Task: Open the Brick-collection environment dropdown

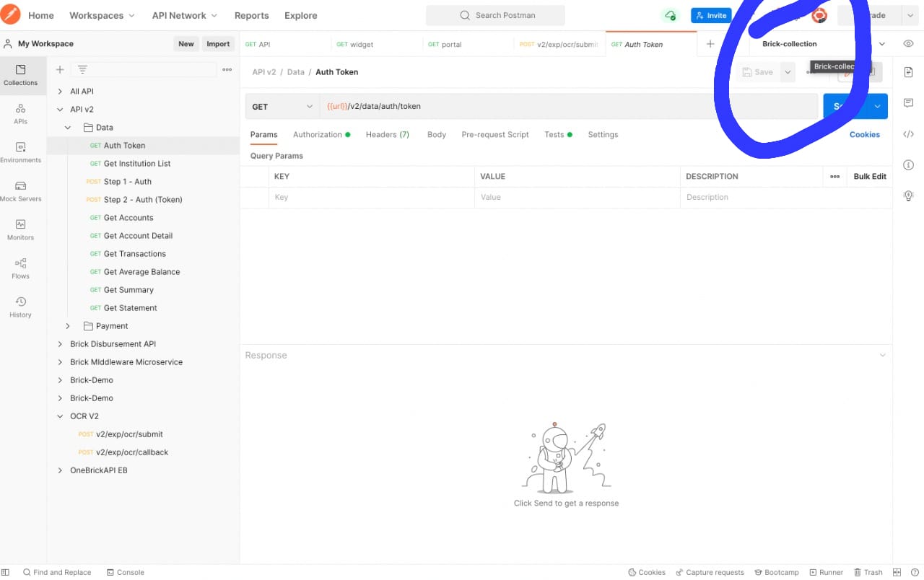Action: pos(823,44)
